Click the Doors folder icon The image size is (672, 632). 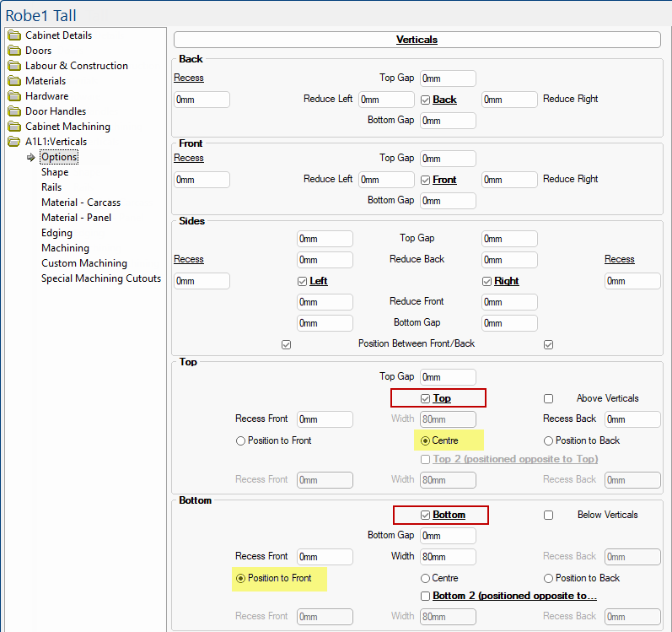click(x=14, y=51)
